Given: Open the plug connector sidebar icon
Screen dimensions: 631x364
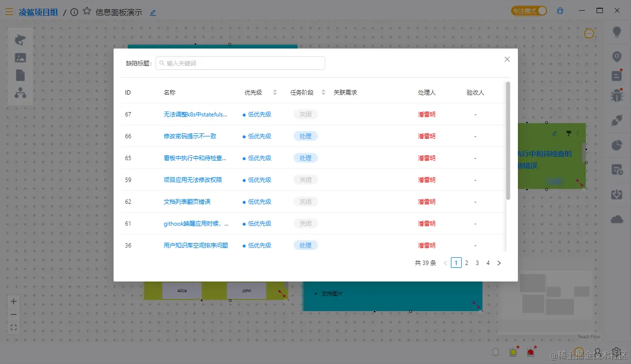Looking at the screenshot, I should click(617, 120).
